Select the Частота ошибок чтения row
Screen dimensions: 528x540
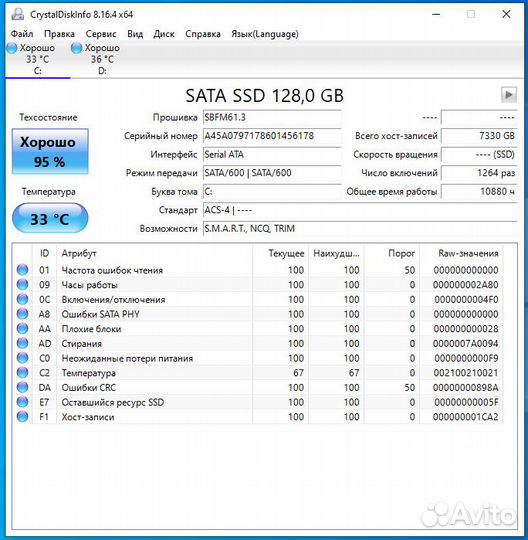coord(258,270)
